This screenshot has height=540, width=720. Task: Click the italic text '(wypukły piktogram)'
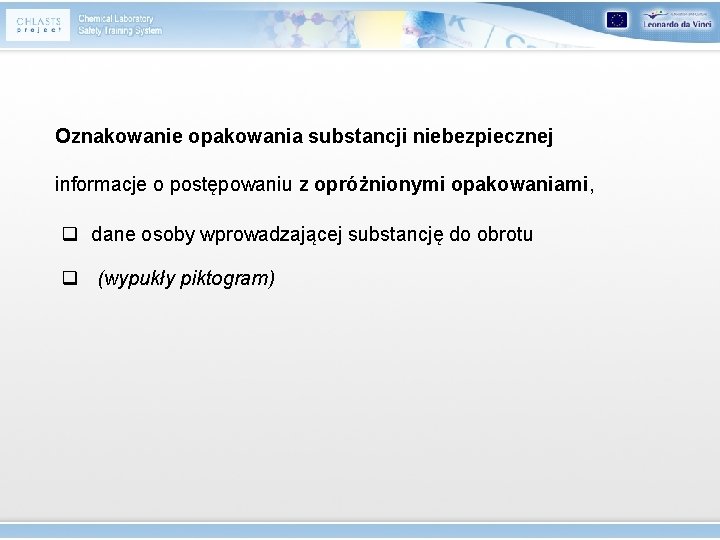coord(186,279)
